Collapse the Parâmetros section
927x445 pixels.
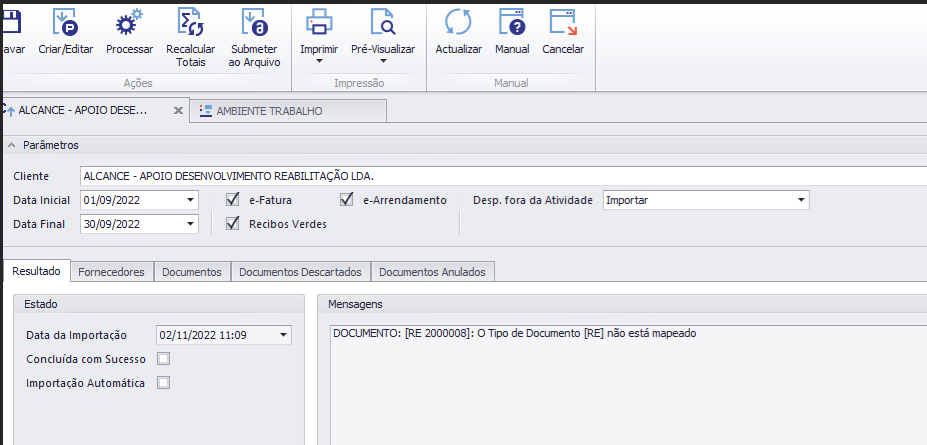[12, 146]
